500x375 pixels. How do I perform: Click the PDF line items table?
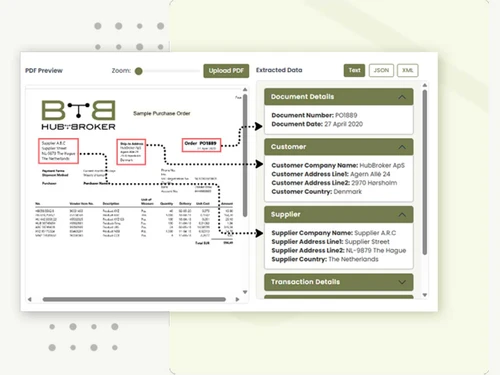134,222
